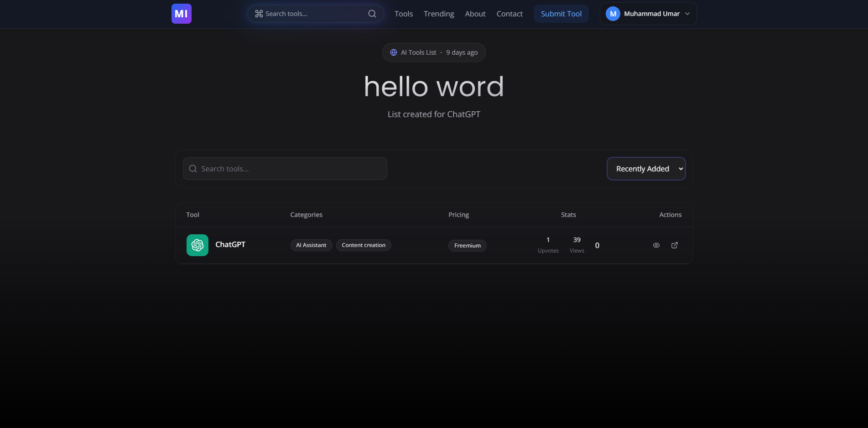
Task: Open the Recently Added sort dropdown
Action: (x=646, y=169)
